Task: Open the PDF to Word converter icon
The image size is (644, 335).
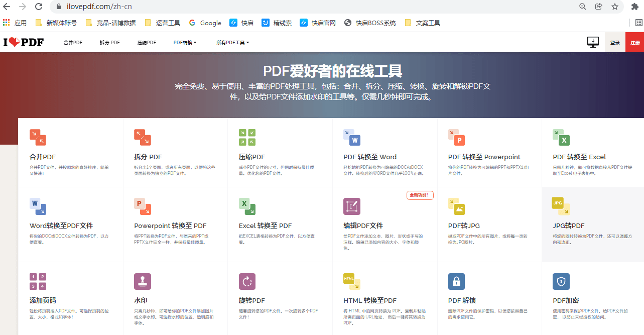Action: 352,137
